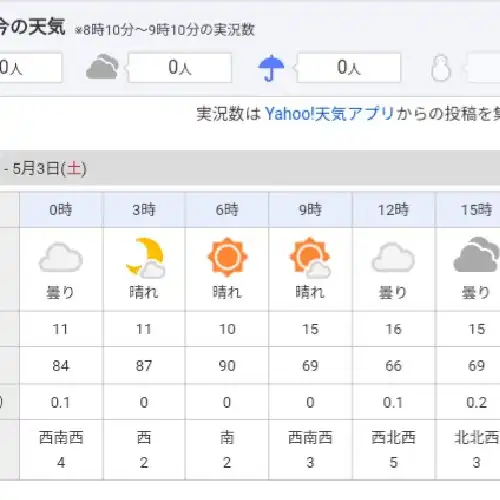Click the 15時 dark cloud icon
The width and height of the screenshot is (500, 500).
[x=476, y=255]
